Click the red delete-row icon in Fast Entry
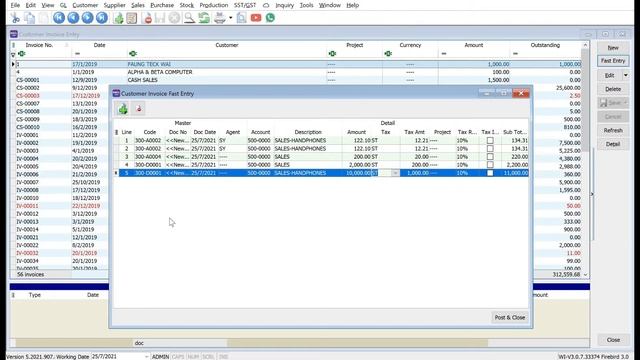Screen dimensions: 640x360 pyautogui.click(x=139, y=109)
